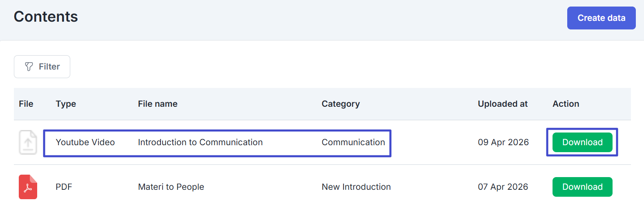
Task: Select the Materi to People file name
Action: click(171, 187)
